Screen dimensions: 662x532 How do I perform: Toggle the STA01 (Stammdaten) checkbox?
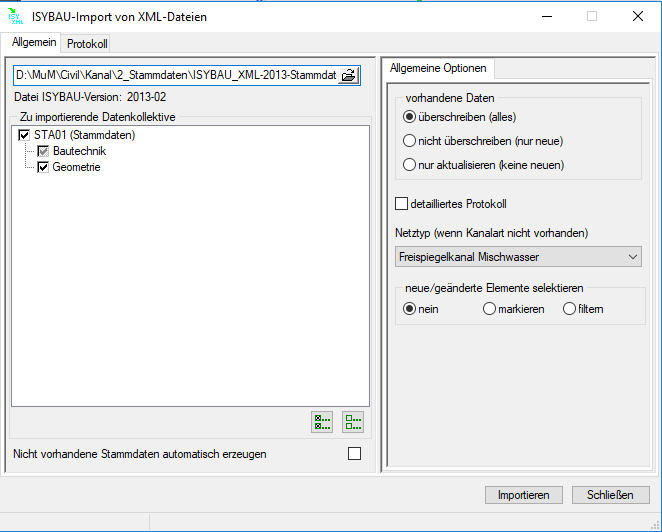[x=25, y=135]
